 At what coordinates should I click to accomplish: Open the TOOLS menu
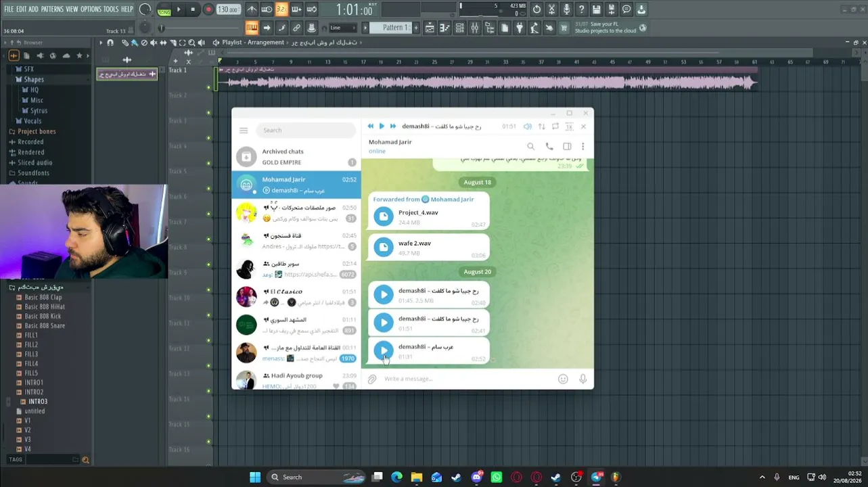(111, 9)
